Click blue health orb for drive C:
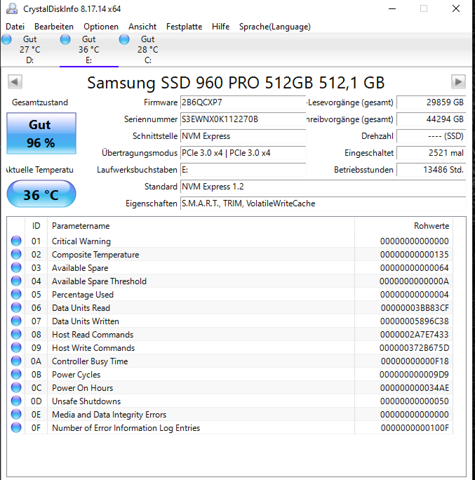Viewport: 475px width, 480px height. pyautogui.click(x=124, y=40)
